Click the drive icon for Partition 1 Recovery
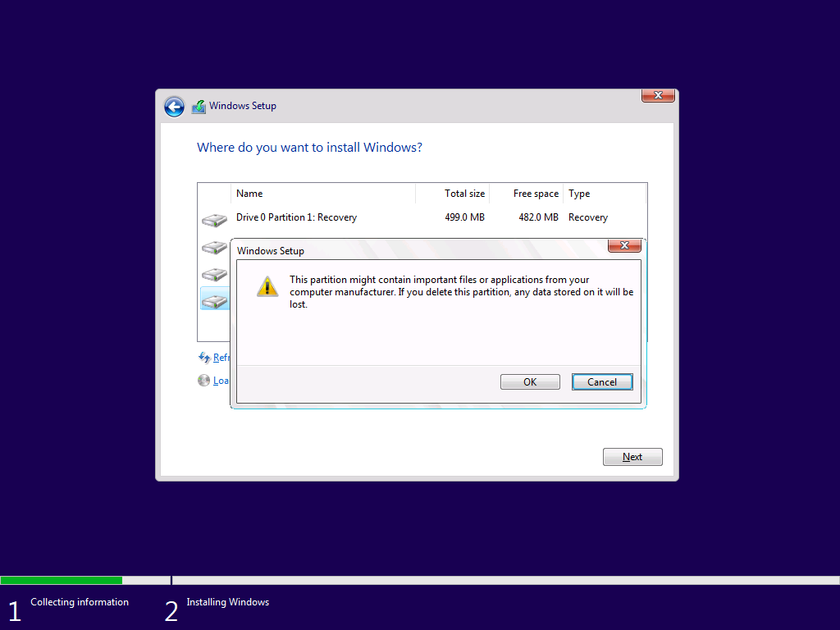This screenshot has width=840, height=630. coord(214,220)
